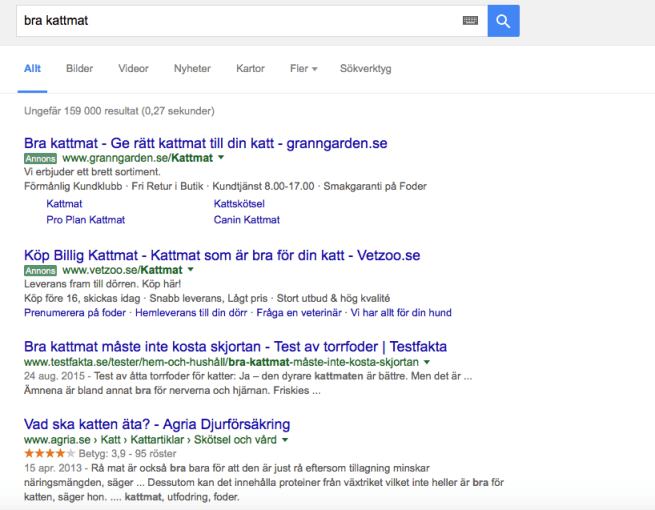Open the Kattskötsel sitelink

click(x=239, y=204)
